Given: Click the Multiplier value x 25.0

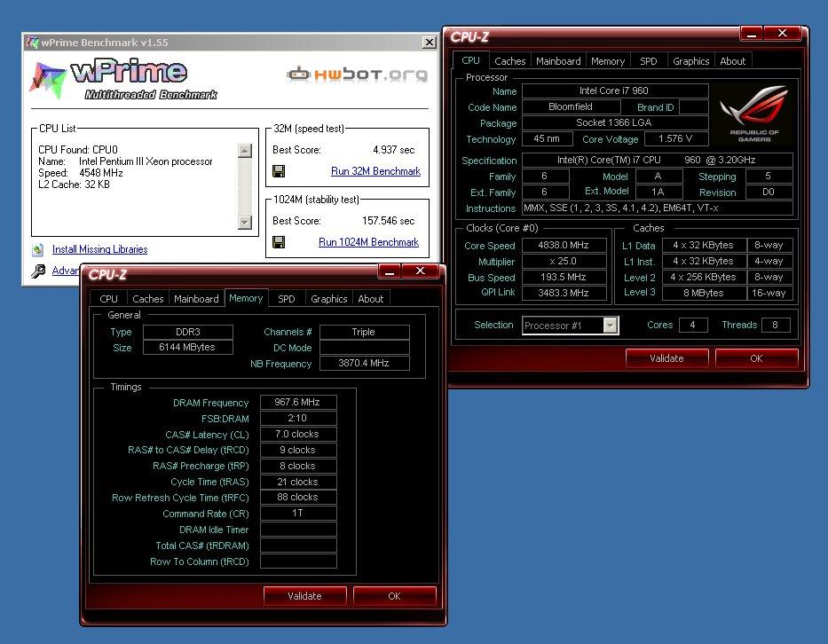Looking at the screenshot, I should pyautogui.click(x=564, y=261).
